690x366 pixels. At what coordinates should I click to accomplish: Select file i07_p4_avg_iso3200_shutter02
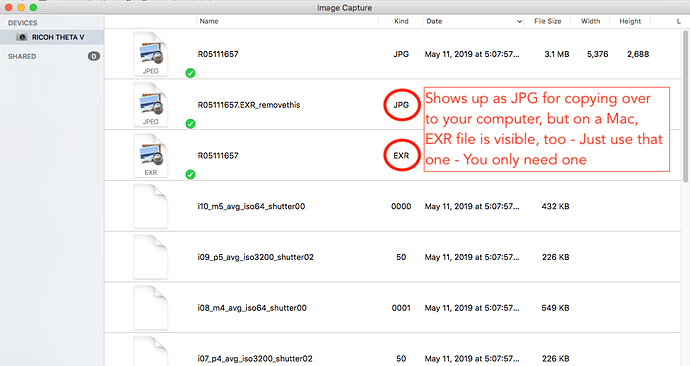pos(255,359)
